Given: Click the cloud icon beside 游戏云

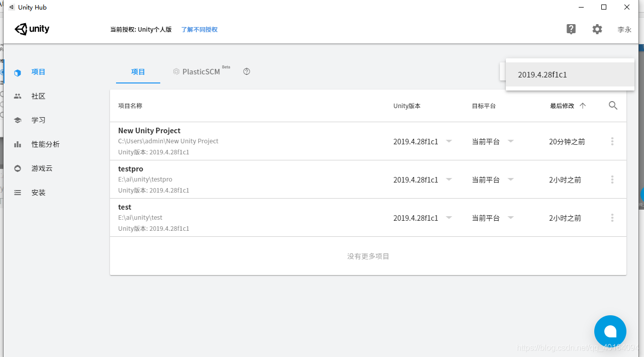Looking at the screenshot, I should (18, 168).
